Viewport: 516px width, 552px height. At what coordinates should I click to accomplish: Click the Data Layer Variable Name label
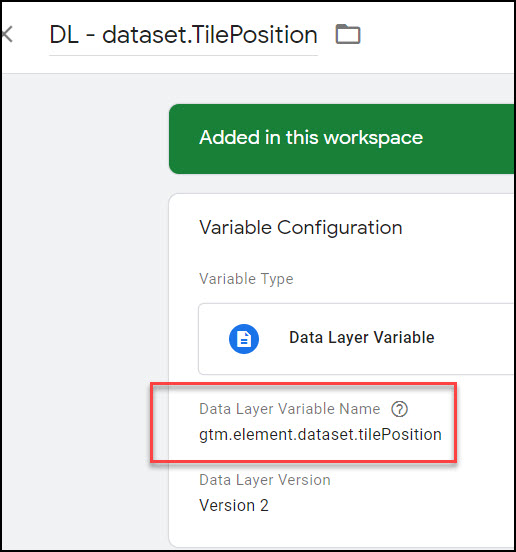pos(290,409)
